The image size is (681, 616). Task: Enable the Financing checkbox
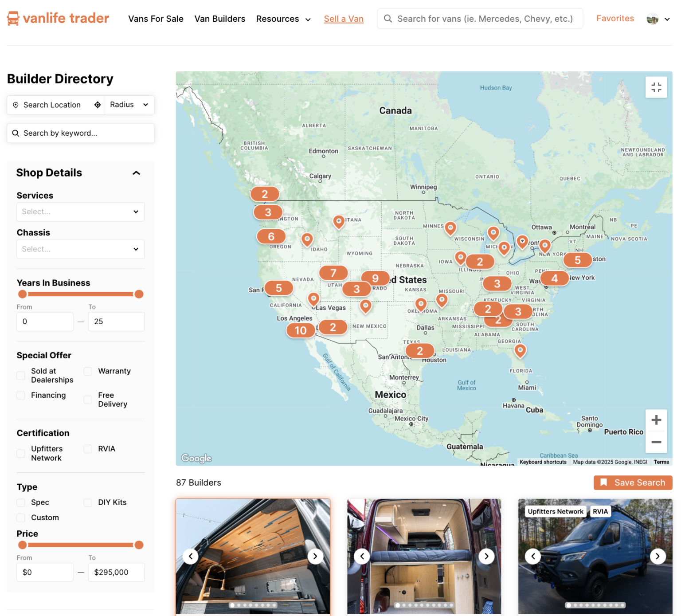(x=20, y=395)
